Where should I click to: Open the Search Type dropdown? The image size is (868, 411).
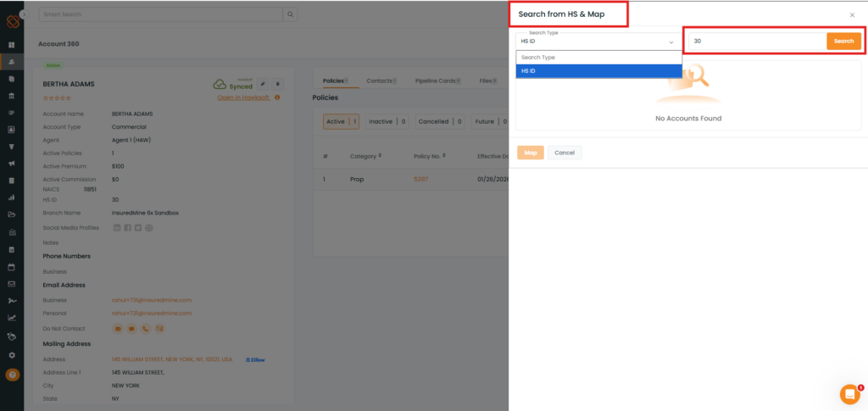click(598, 42)
